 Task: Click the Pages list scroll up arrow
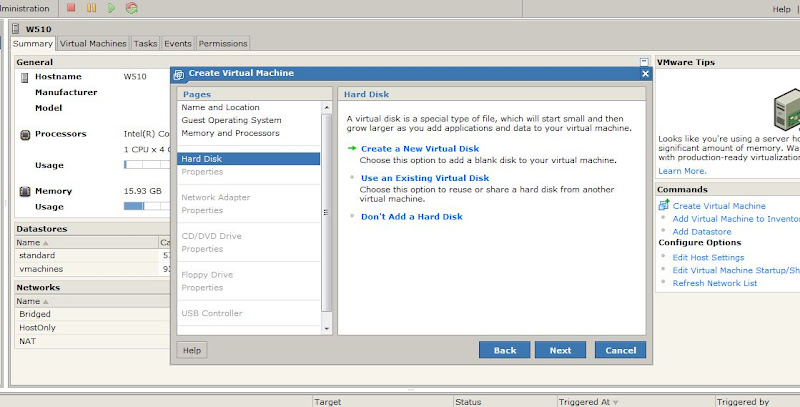[x=327, y=108]
